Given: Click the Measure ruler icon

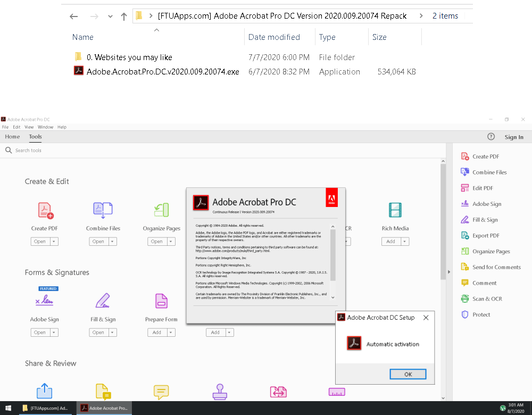Looking at the screenshot, I should coord(337,392).
